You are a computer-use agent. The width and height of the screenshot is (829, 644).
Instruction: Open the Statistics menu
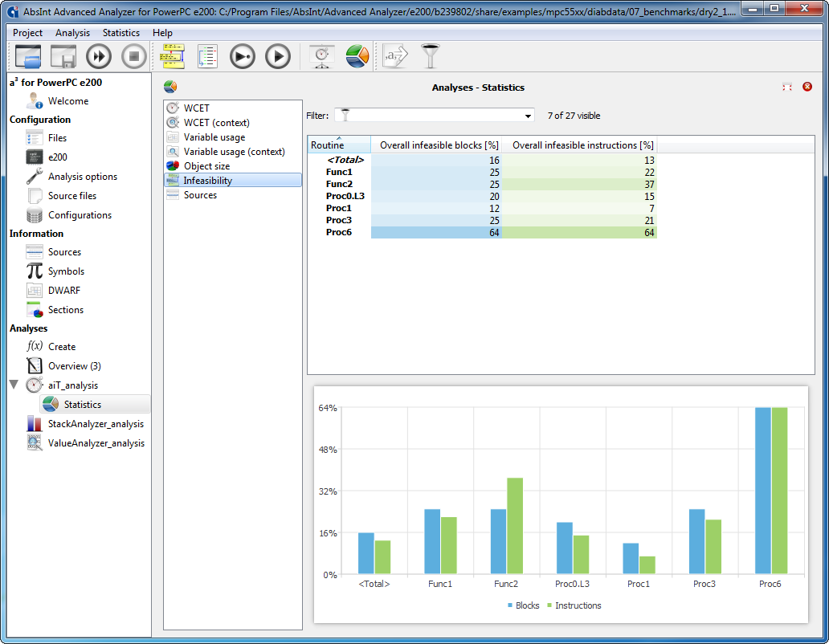(121, 33)
